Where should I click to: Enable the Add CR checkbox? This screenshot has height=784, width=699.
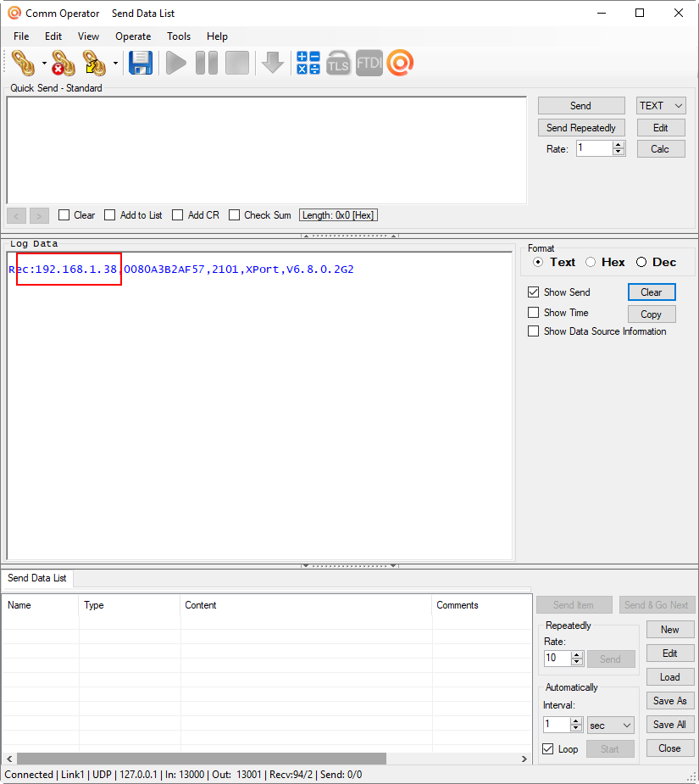click(x=177, y=215)
